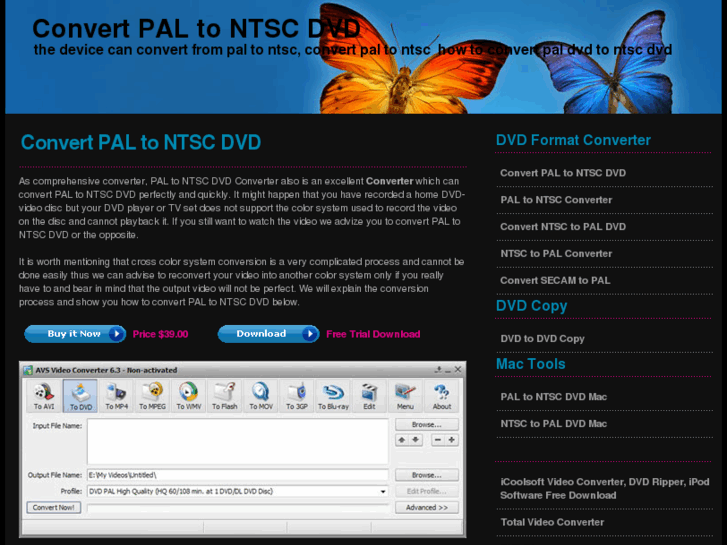Click the Price $39.00 text
727x545 pixels.
160,334
